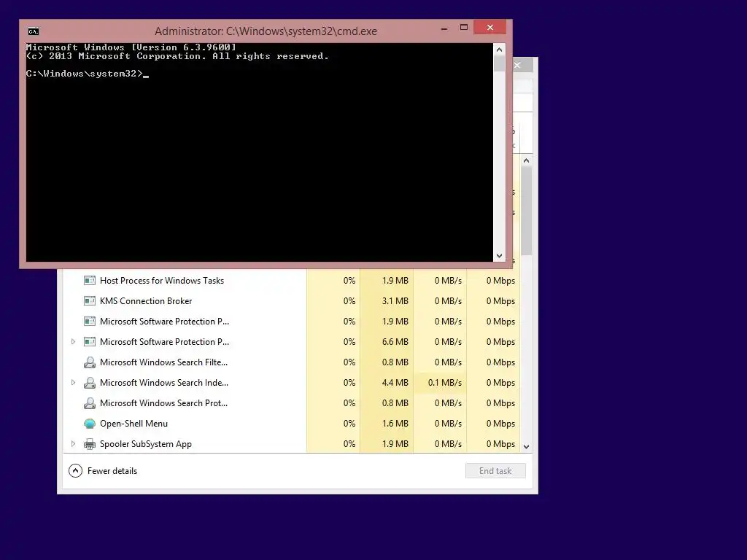Screen dimensions: 747x560
Task: Click Task Manager list scroll down arrow
Action: click(x=527, y=447)
